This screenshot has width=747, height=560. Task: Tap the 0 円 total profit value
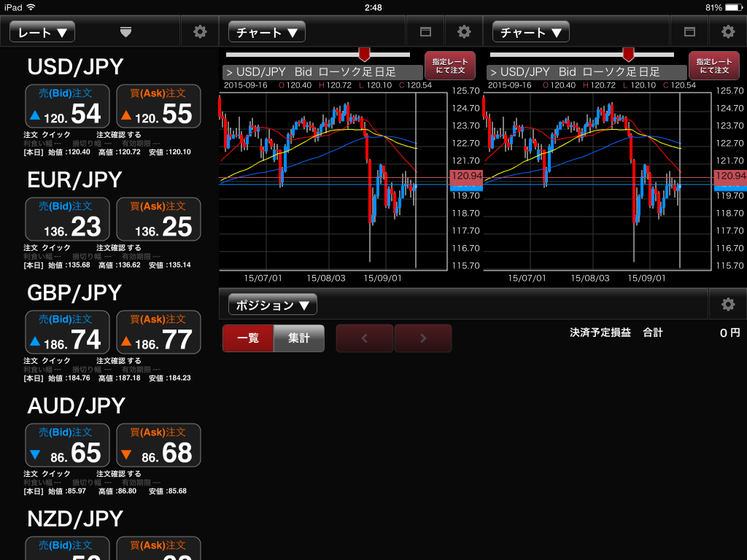[x=729, y=332]
